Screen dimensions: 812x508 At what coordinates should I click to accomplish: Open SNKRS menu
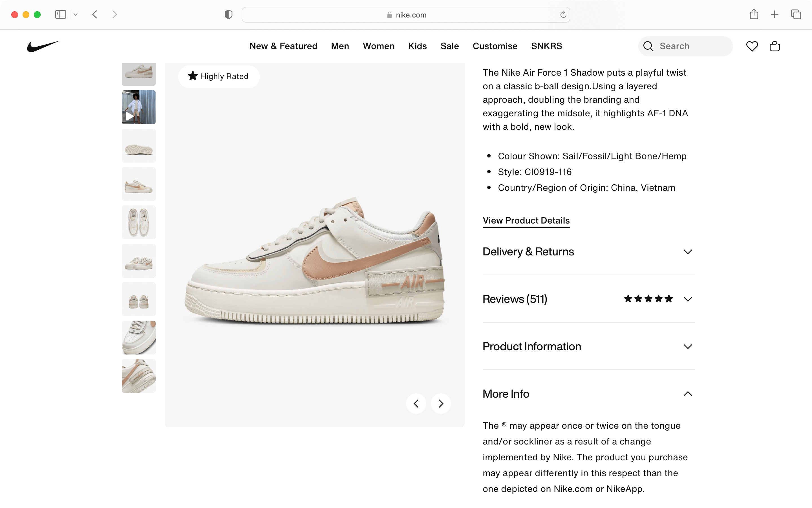(546, 46)
